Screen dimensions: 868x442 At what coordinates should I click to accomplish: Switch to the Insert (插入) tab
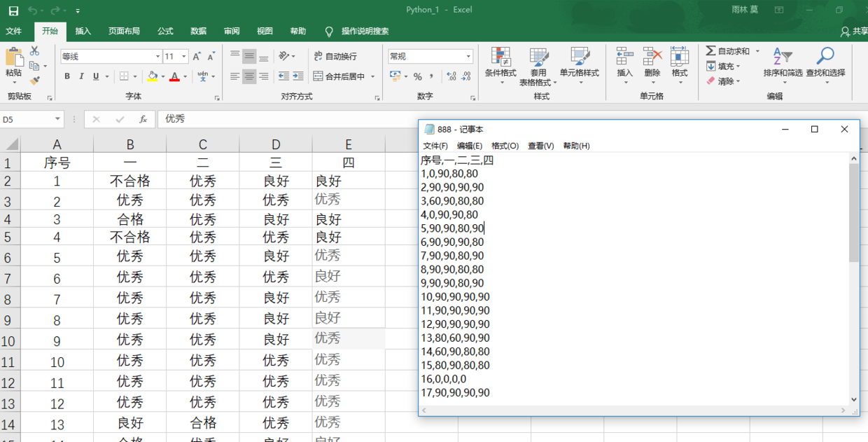pos(83,31)
